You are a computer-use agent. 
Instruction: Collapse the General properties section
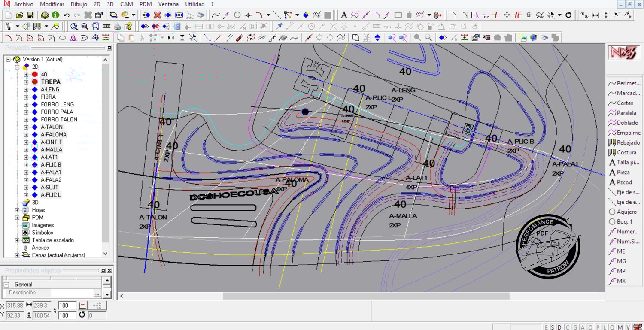tap(6, 285)
